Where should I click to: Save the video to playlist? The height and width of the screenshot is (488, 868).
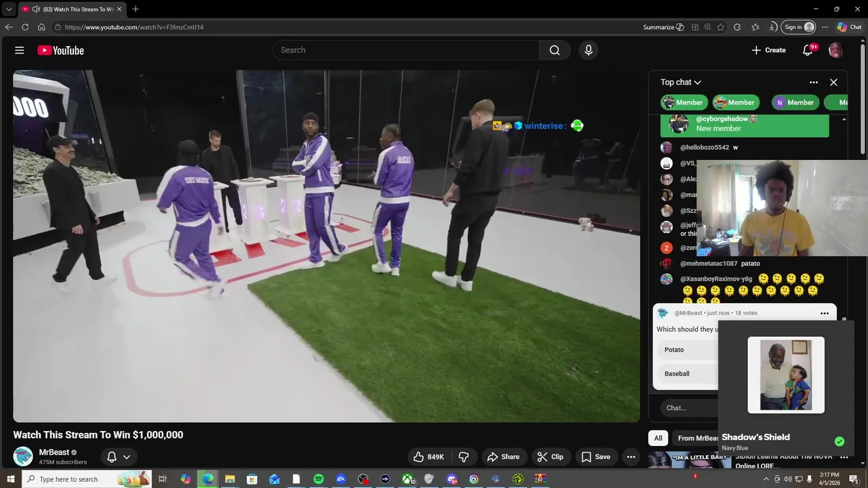[x=596, y=457]
